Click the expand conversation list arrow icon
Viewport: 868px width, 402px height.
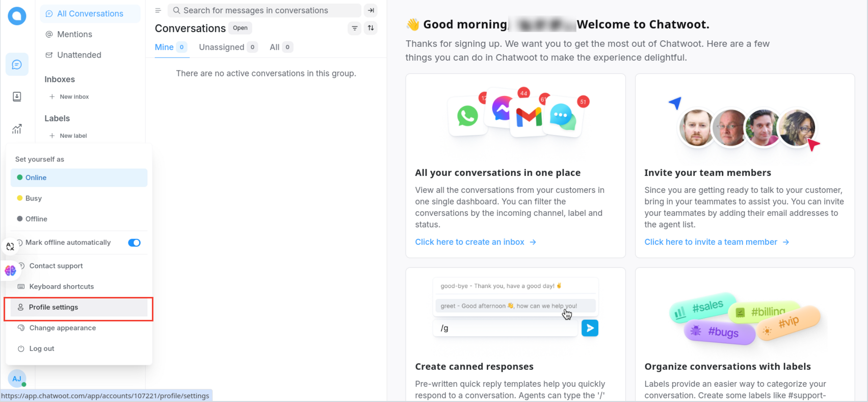[x=371, y=10]
